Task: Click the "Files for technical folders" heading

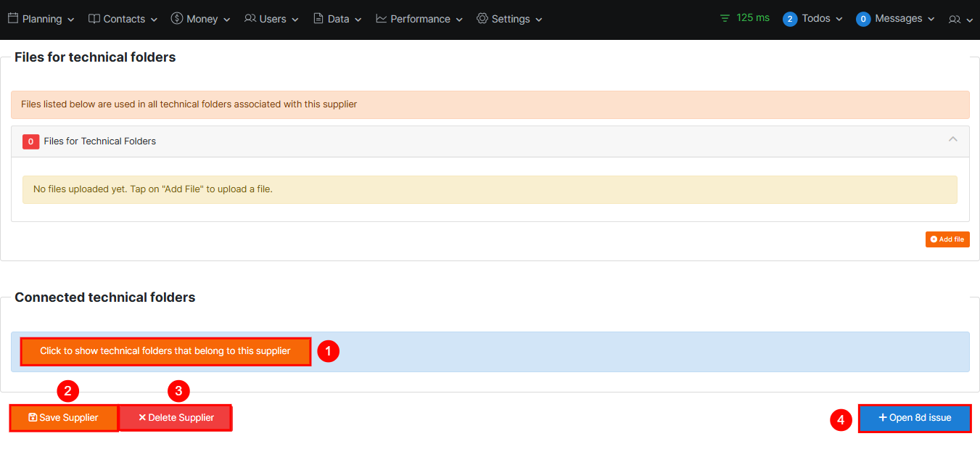Action: click(95, 57)
